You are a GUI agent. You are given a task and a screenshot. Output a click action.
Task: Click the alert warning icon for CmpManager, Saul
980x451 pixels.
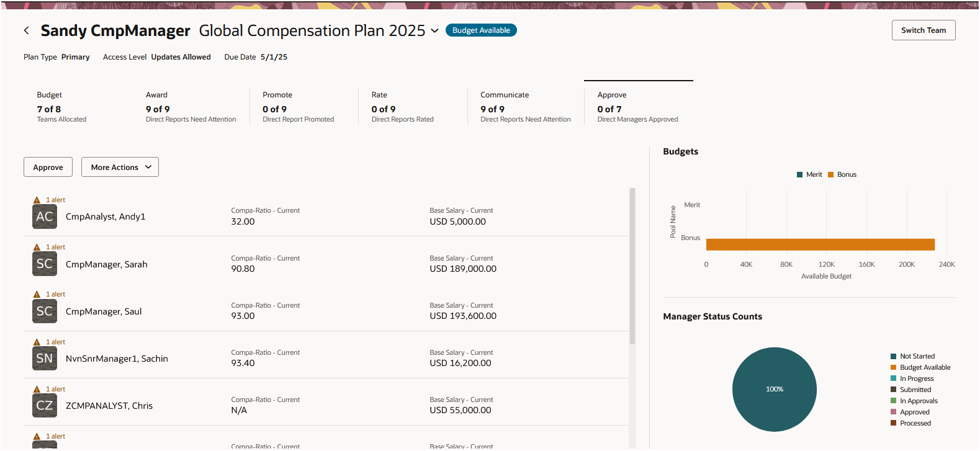(37, 294)
